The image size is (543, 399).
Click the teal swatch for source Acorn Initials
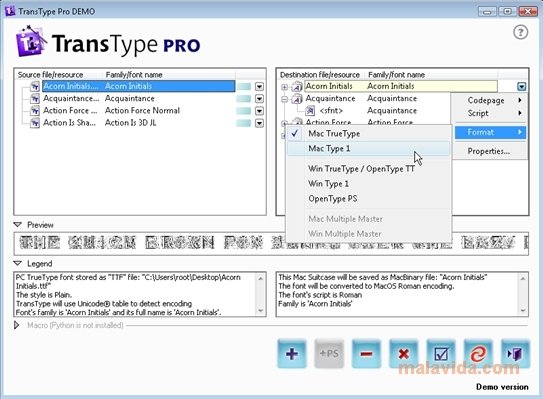click(244, 86)
